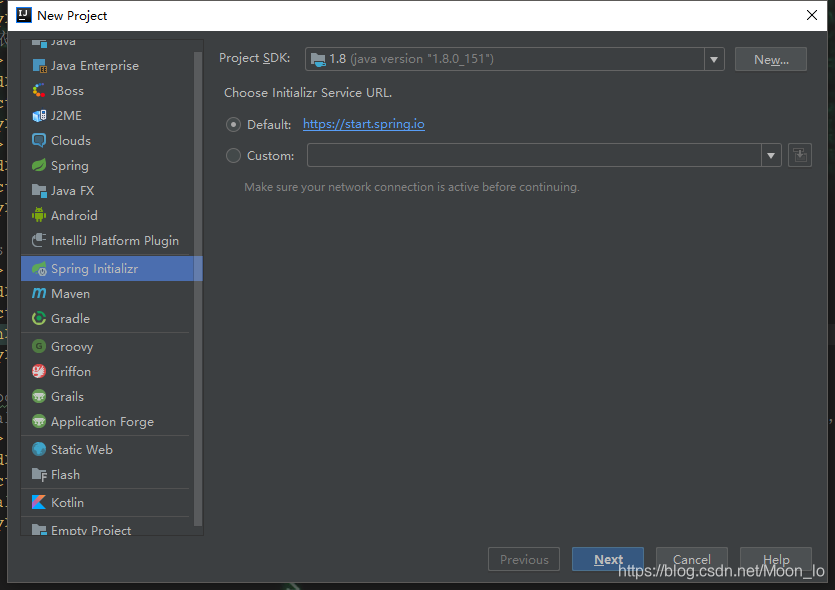This screenshot has width=835, height=590.
Task: Expand the Custom URL dropdown arrow
Action: (x=771, y=155)
